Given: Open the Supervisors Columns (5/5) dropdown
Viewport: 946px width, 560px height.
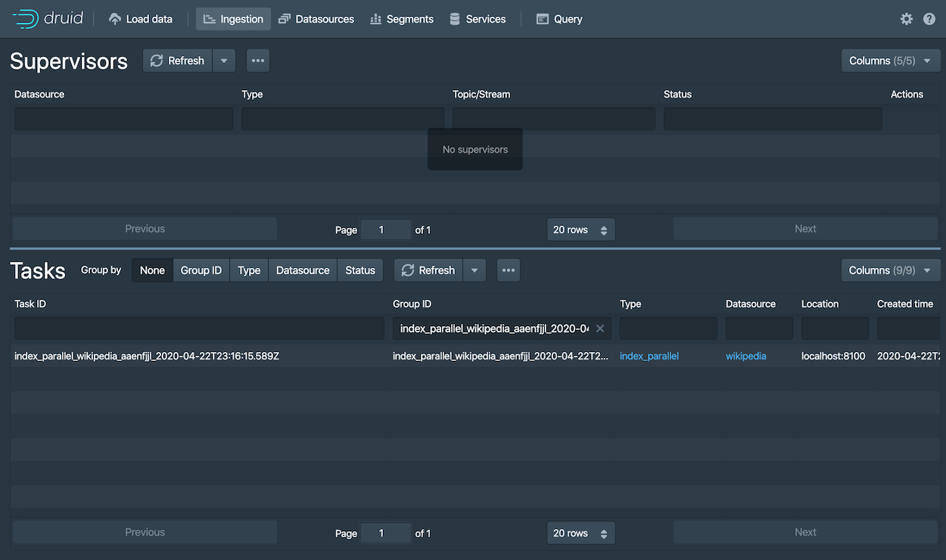Looking at the screenshot, I should [x=890, y=61].
